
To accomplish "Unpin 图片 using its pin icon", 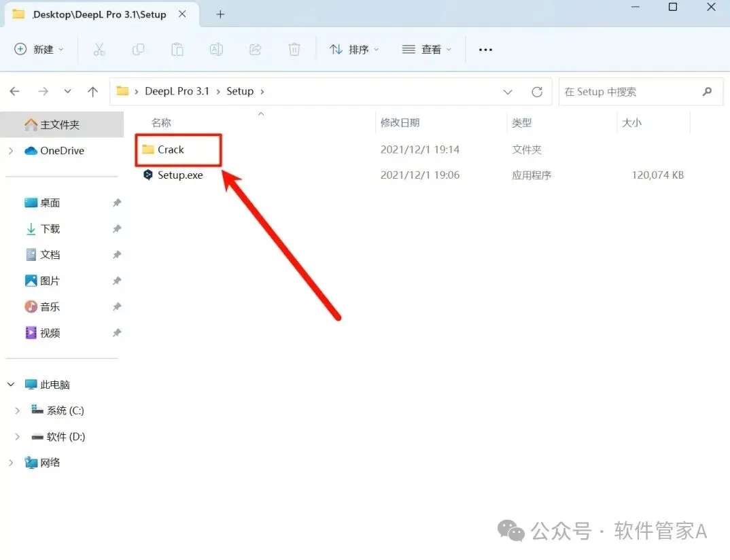I will (117, 281).
